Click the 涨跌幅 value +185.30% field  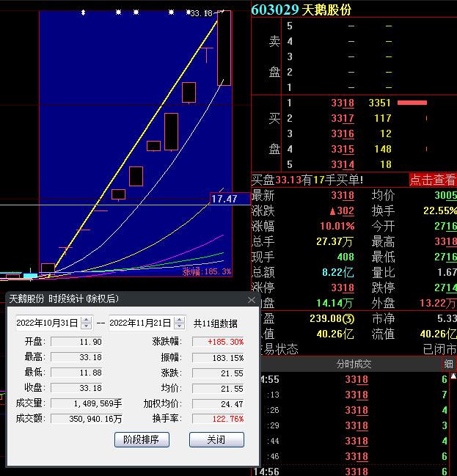point(218,342)
